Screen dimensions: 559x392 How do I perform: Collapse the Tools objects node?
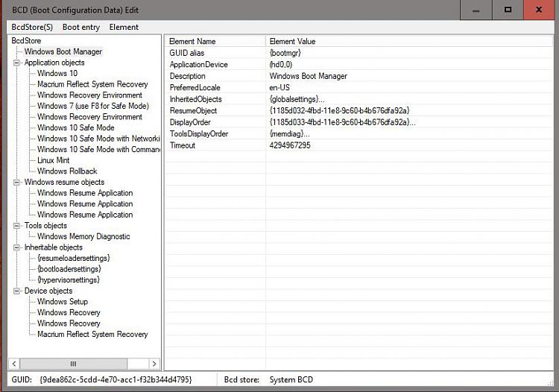[16, 226]
